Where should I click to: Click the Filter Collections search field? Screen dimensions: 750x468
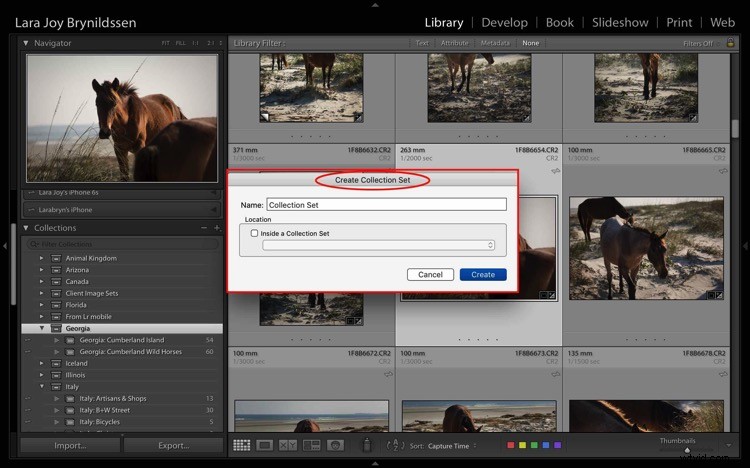click(122, 244)
